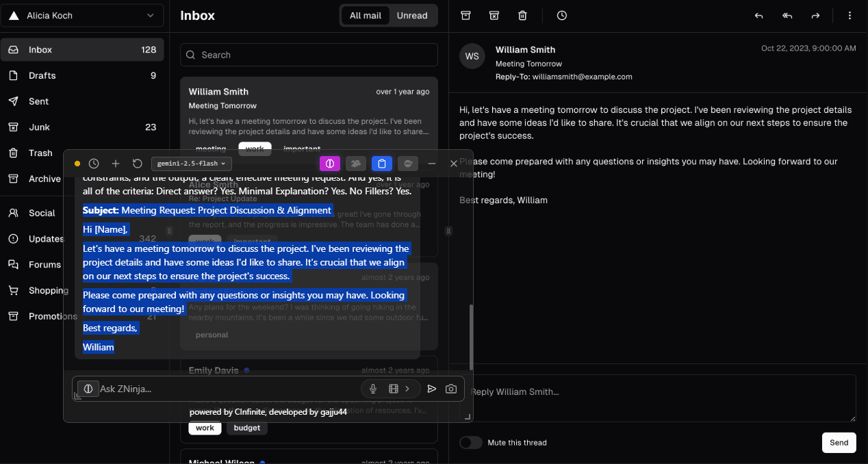This screenshot has width=868, height=464.
Task: Activate the microphone in the ZNinja input bar
Action: click(x=373, y=388)
